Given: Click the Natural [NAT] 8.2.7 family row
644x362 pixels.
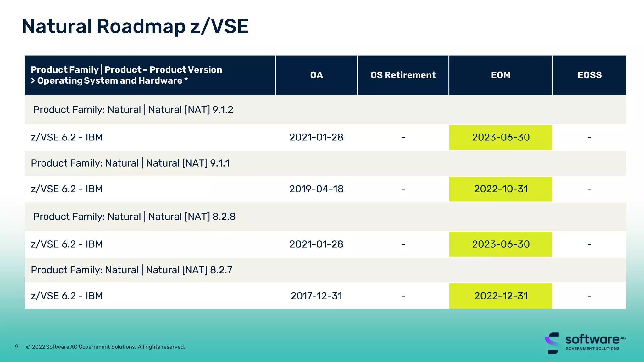Looking at the screenshot, I should 131,270.
